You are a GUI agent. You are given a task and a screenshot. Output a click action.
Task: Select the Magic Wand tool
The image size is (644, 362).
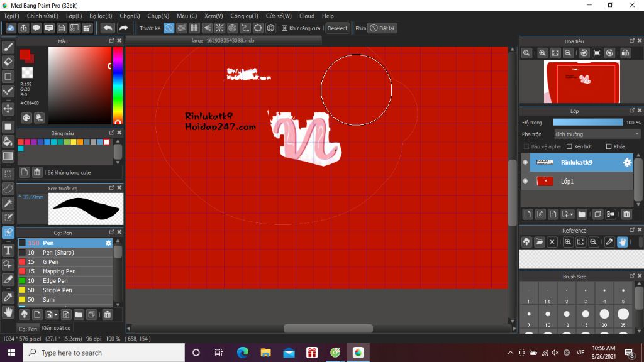(x=8, y=203)
